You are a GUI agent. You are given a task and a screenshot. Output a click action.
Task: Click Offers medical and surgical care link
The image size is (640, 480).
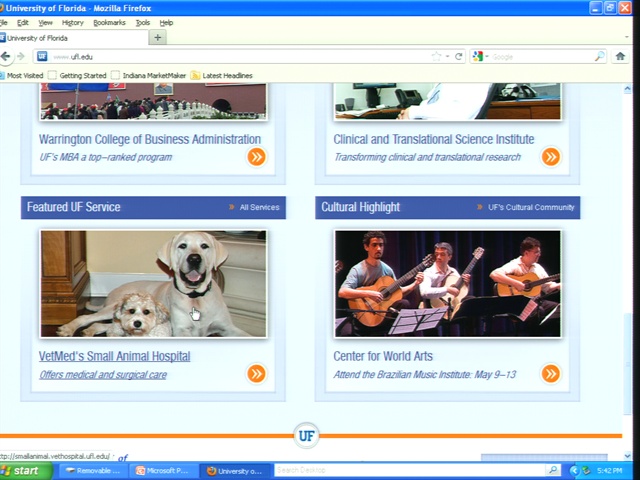(103, 375)
